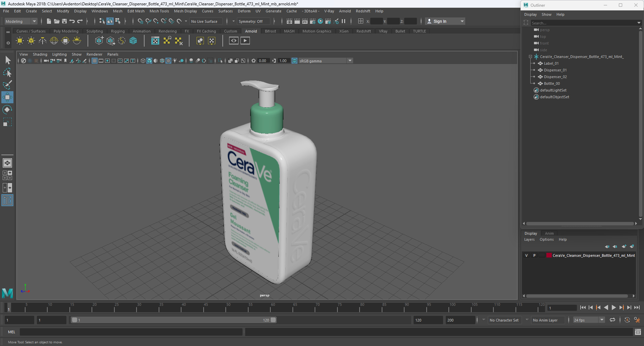The image size is (644, 346).
Task: Open the Modeling menu set dropdown
Action: [20, 21]
